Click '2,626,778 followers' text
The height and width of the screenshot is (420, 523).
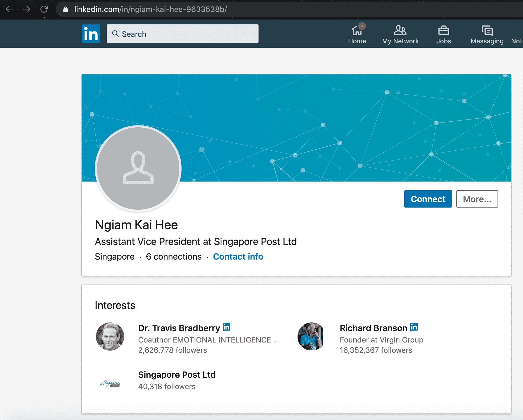click(173, 350)
